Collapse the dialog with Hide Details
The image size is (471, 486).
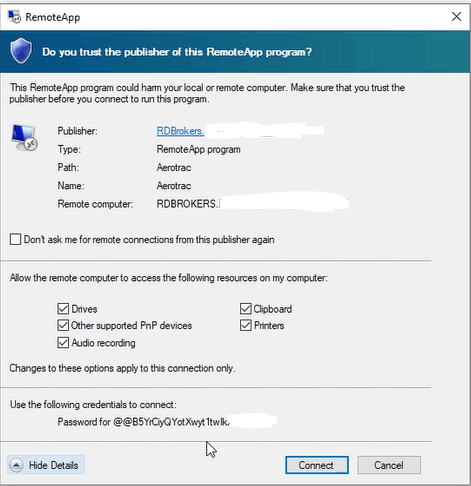click(46, 465)
